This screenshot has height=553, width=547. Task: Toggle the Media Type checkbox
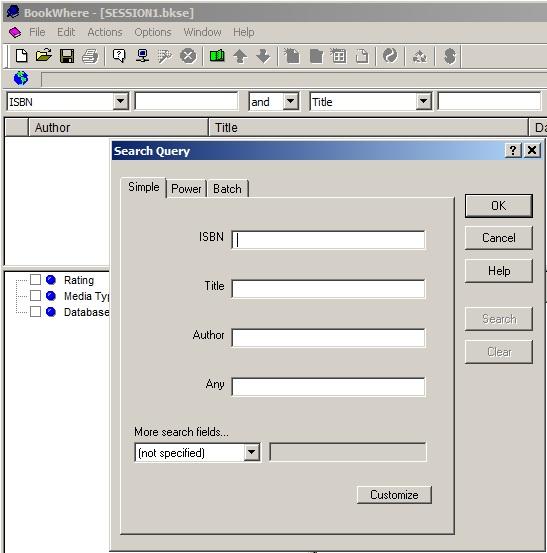click(35, 296)
